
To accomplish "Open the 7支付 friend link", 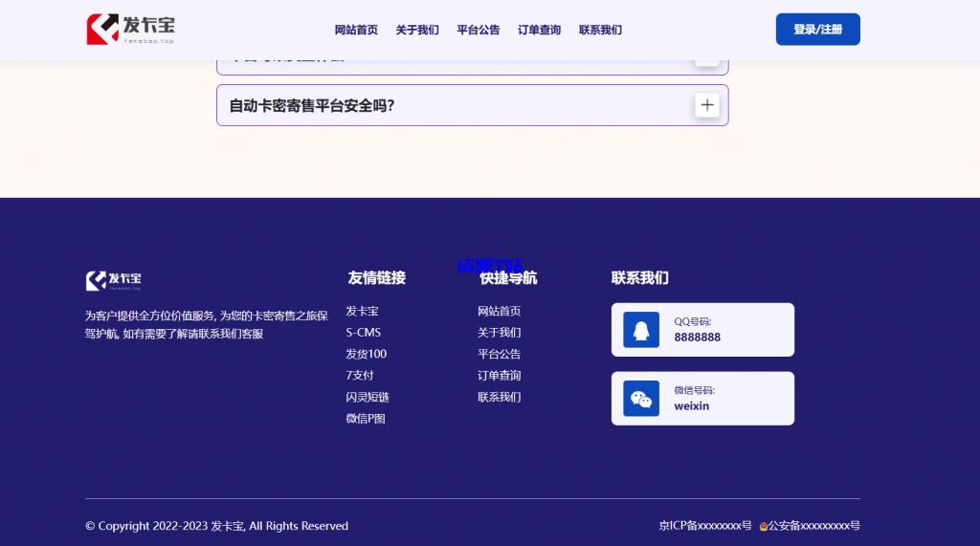I will coord(360,376).
